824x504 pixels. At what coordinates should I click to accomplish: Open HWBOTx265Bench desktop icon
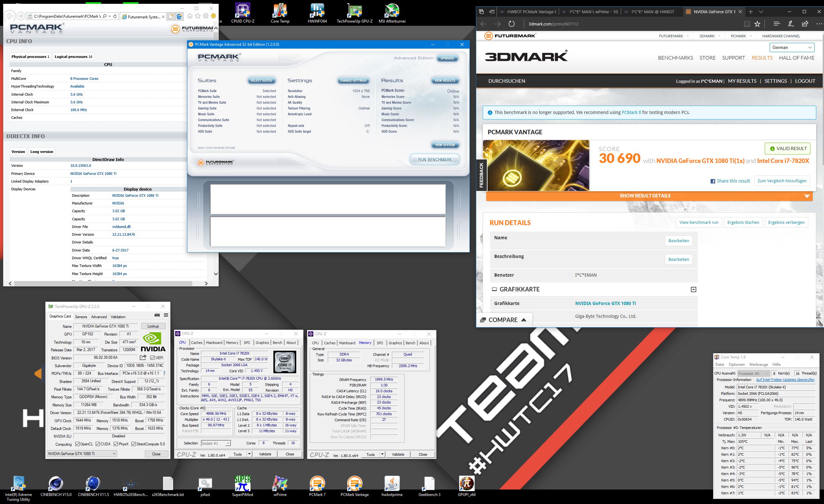(x=130, y=486)
